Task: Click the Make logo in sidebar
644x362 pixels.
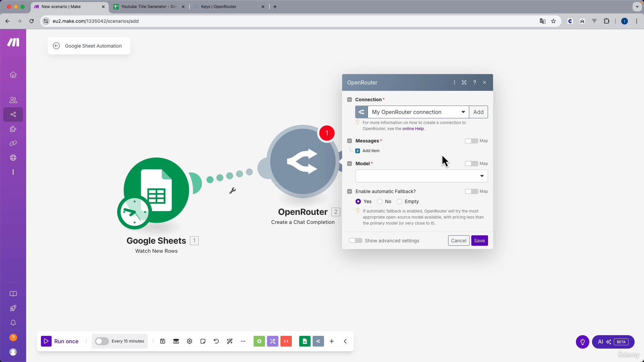Action: 13,42
